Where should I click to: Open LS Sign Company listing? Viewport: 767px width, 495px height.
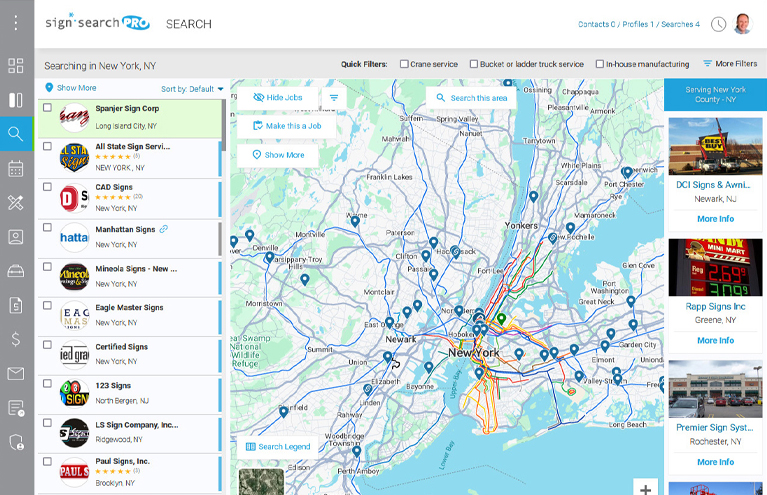[129, 434]
